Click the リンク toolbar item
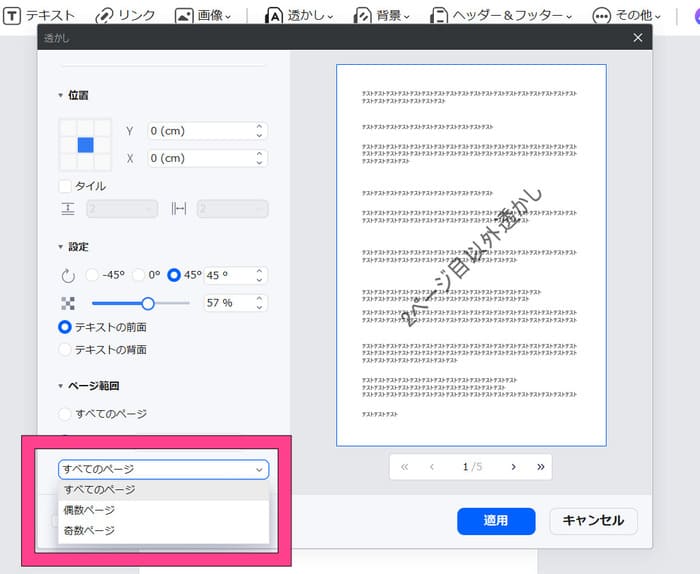The height and width of the screenshot is (574, 700). coord(125,16)
